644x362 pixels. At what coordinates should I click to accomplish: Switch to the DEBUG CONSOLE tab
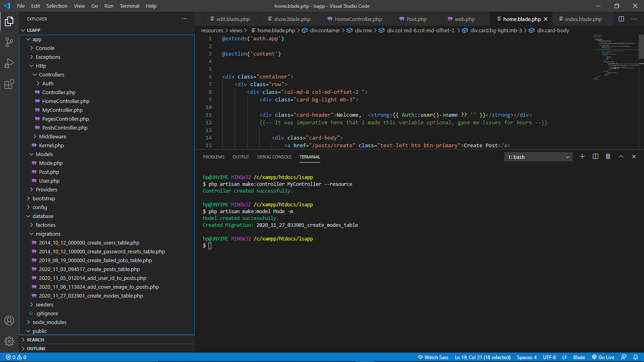(x=274, y=157)
